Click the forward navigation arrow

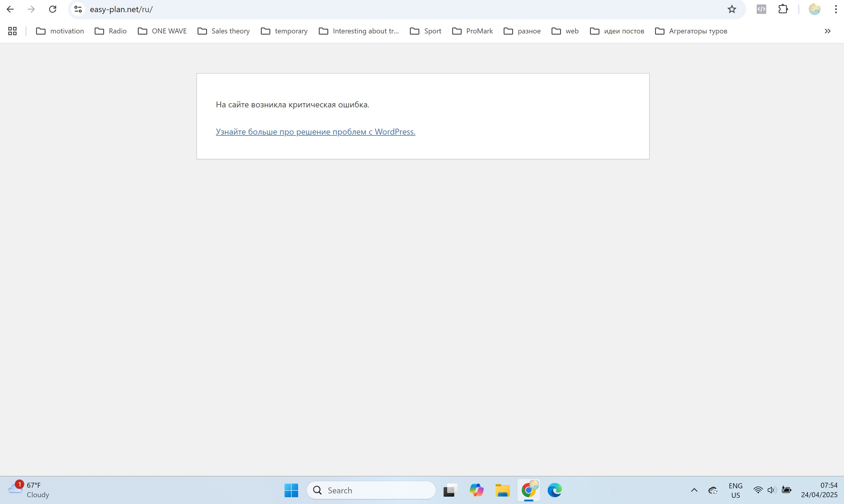click(x=31, y=9)
